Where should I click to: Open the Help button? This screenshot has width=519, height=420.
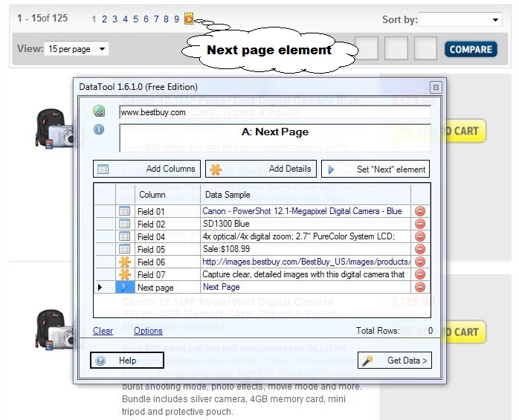127,361
